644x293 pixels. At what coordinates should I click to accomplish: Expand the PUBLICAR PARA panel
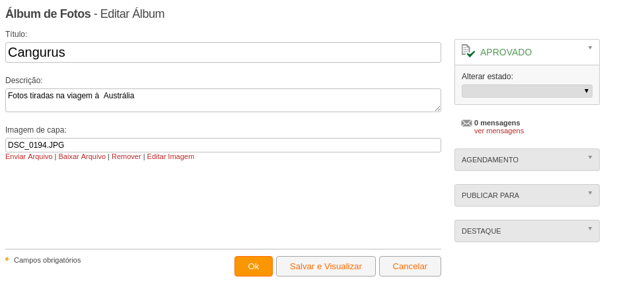point(527,195)
